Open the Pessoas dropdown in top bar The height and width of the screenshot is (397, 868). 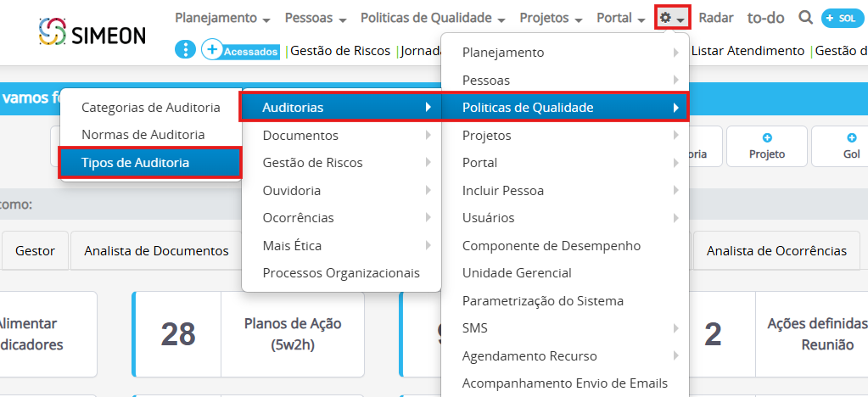tap(316, 18)
